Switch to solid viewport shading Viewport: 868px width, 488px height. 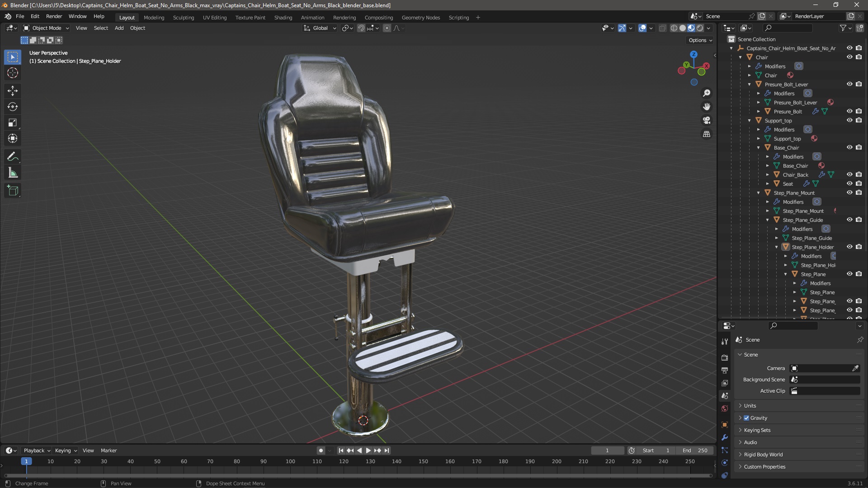point(683,28)
